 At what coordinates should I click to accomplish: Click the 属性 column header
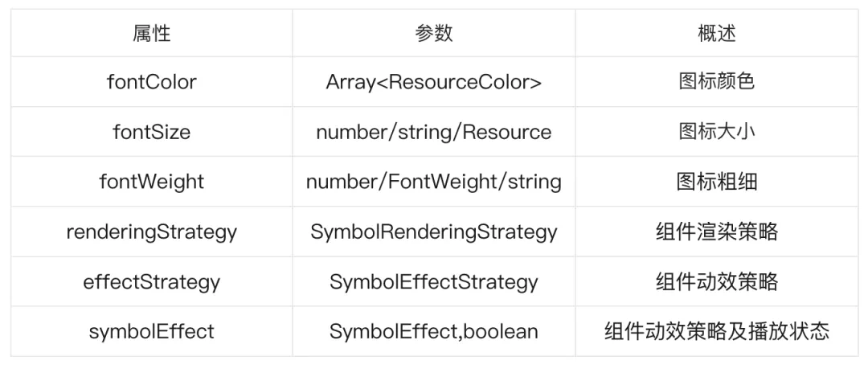[152, 33]
